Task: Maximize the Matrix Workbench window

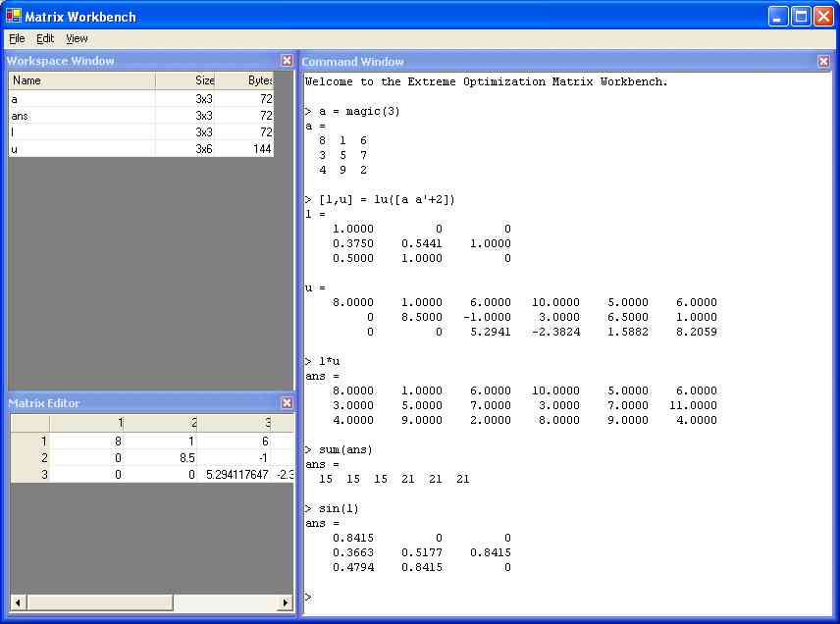Action: point(801,17)
